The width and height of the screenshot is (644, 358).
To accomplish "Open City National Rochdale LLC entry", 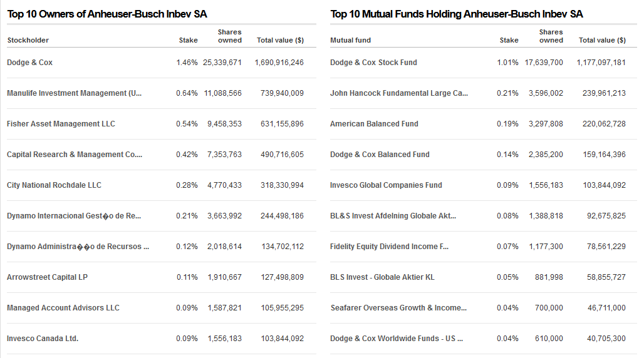I will click(x=54, y=185).
